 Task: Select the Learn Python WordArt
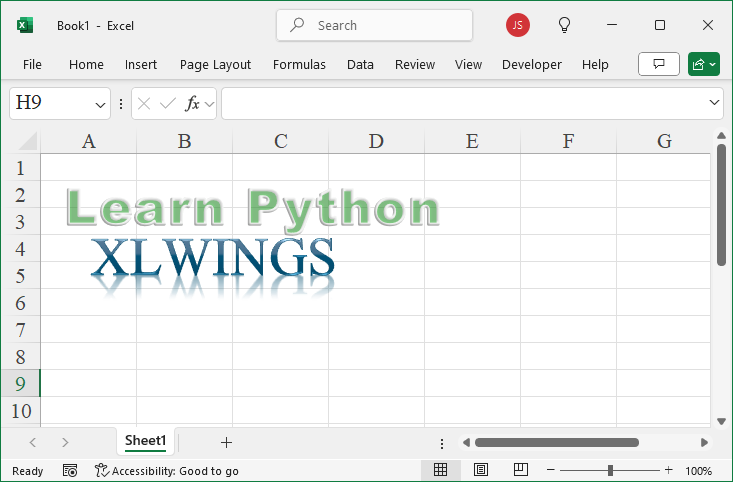252,209
